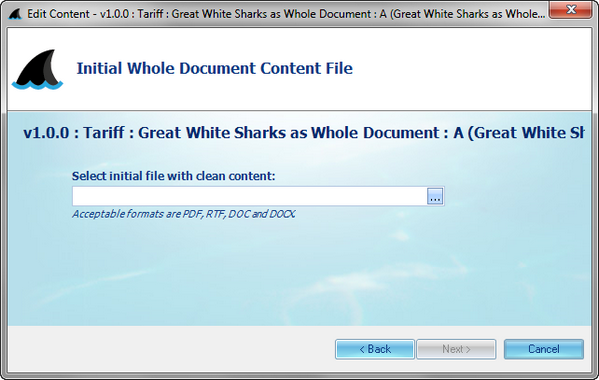Viewport: 599px width, 380px height.
Task: Click the 'Edit Content' title bar text
Action: [x=58, y=14]
